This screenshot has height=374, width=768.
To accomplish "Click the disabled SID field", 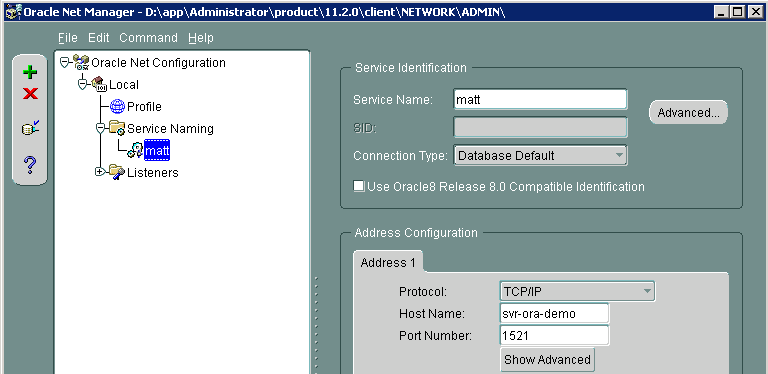I will 541,128.
